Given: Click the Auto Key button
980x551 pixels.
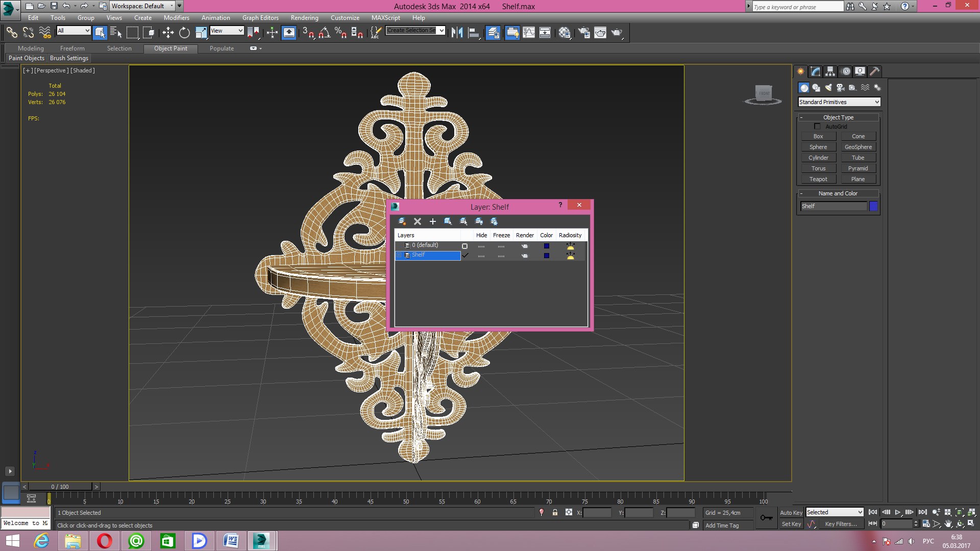Looking at the screenshot, I should click(x=791, y=513).
